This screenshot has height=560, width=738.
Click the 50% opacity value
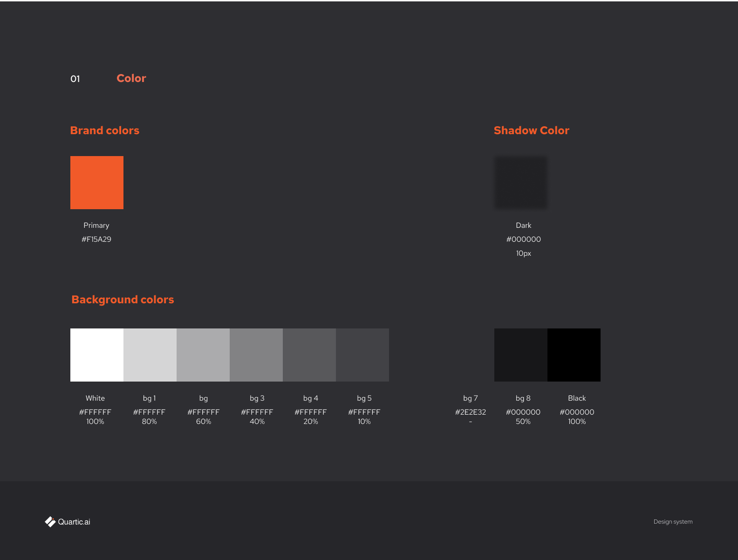[x=523, y=422]
